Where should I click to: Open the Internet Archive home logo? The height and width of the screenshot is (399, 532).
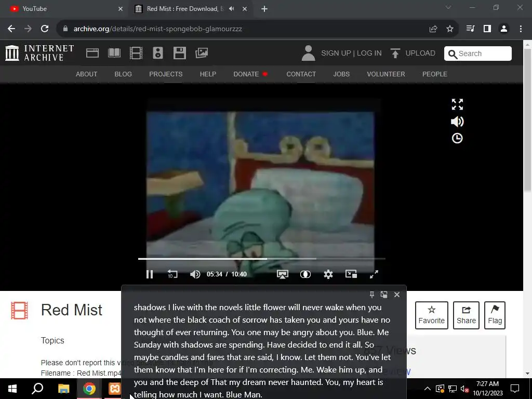tap(39, 54)
